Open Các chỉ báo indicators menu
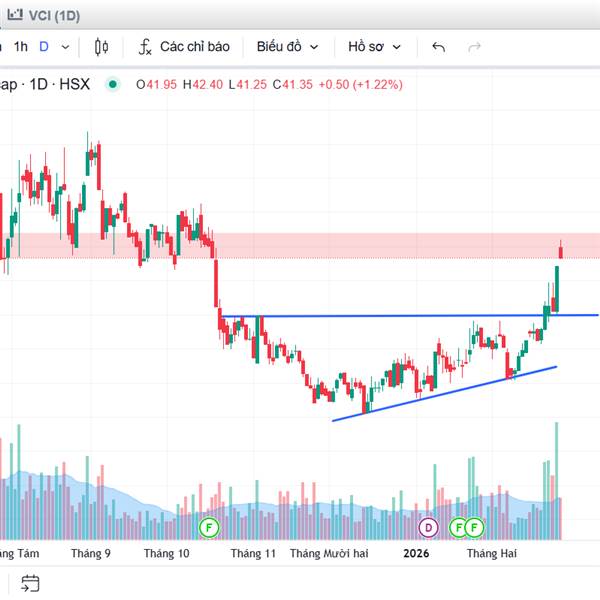The height and width of the screenshot is (600, 600). (184, 47)
